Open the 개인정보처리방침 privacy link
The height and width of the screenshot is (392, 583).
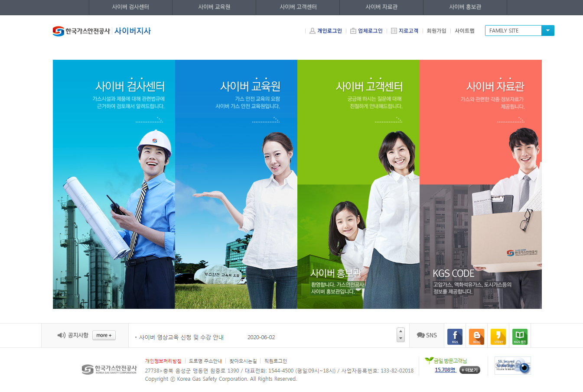163,361
